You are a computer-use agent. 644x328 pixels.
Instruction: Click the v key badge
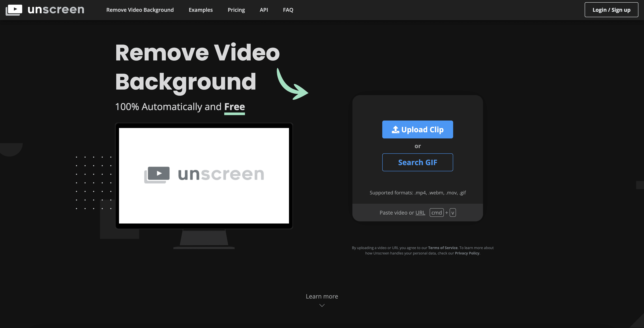[x=453, y=212]
